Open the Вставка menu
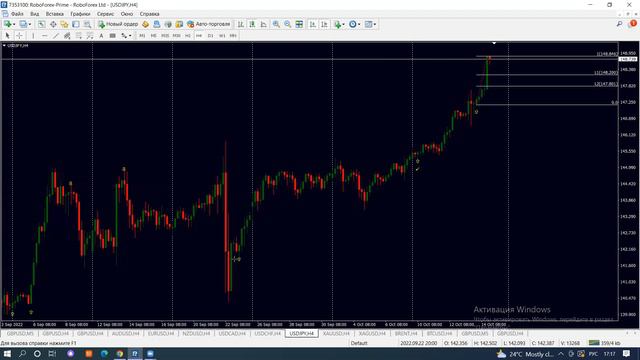Screen dimensions: 640x360 click(x=55, y=14)
